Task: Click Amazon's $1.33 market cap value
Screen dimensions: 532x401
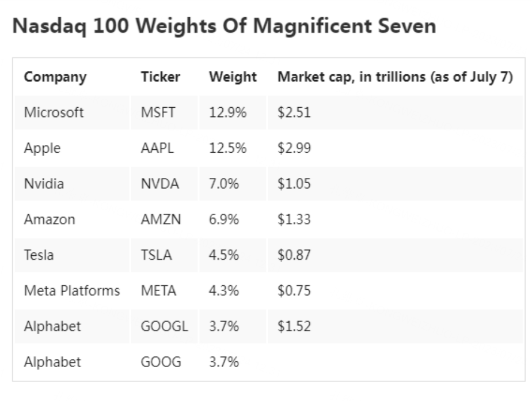Action: tap(294, 220)
